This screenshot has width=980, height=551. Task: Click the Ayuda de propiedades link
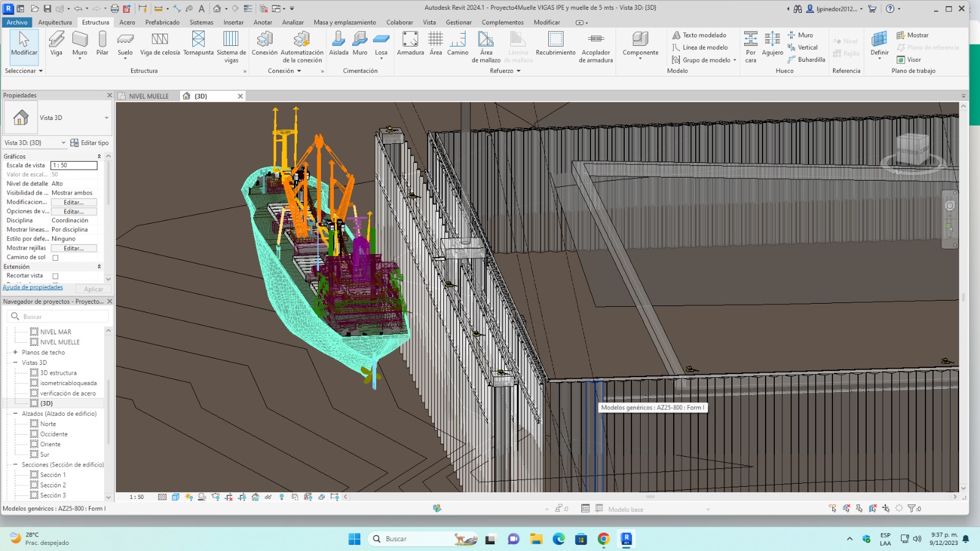(32, 287)
